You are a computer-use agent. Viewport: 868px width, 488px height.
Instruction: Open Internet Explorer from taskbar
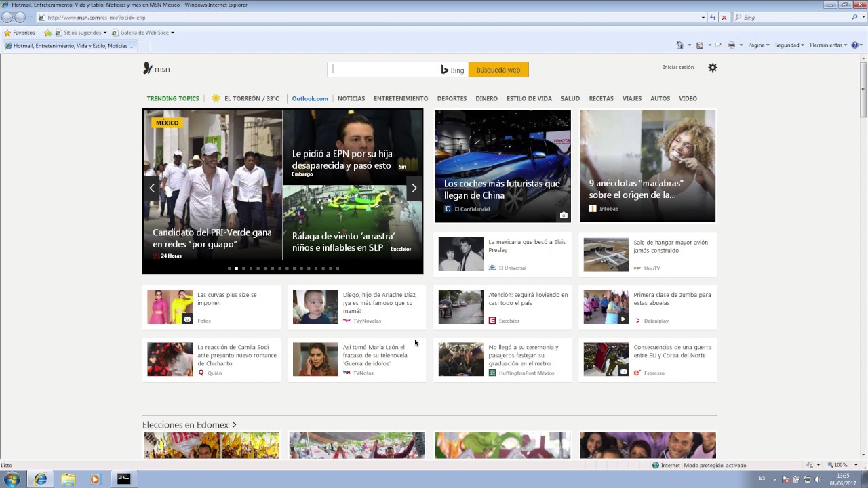(41, 479)
